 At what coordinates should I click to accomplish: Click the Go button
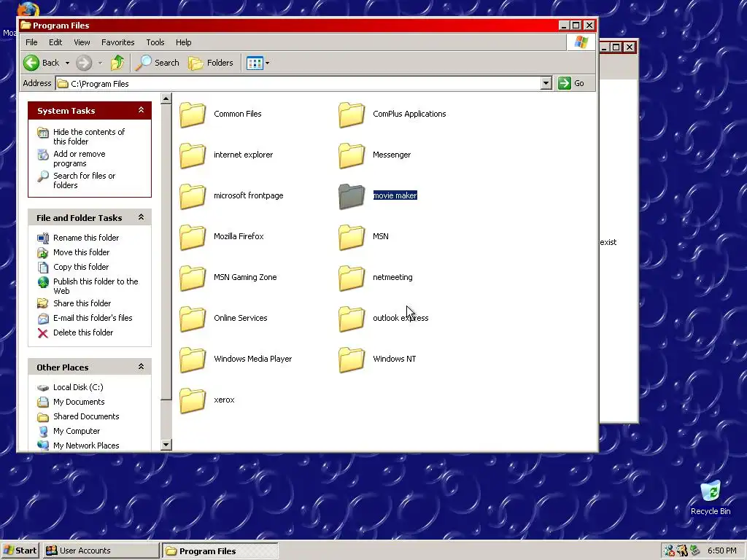[x=572, y=83]
